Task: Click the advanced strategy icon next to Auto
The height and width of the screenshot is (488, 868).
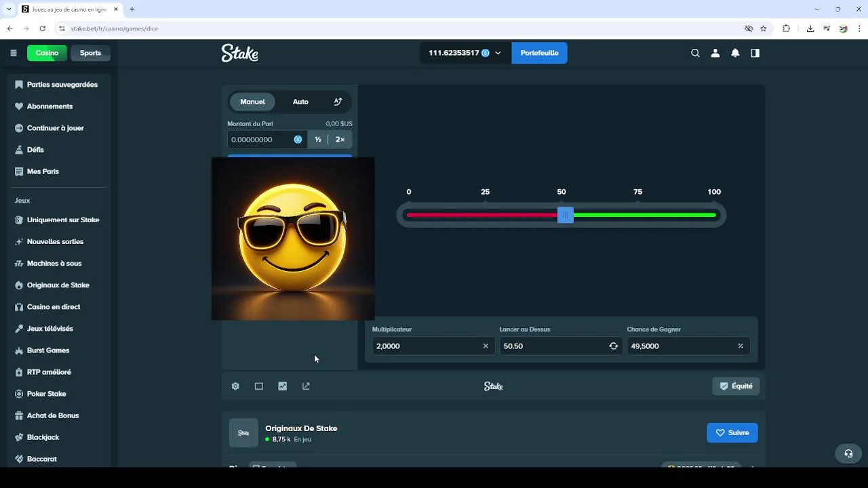Action: coord(338,102)
